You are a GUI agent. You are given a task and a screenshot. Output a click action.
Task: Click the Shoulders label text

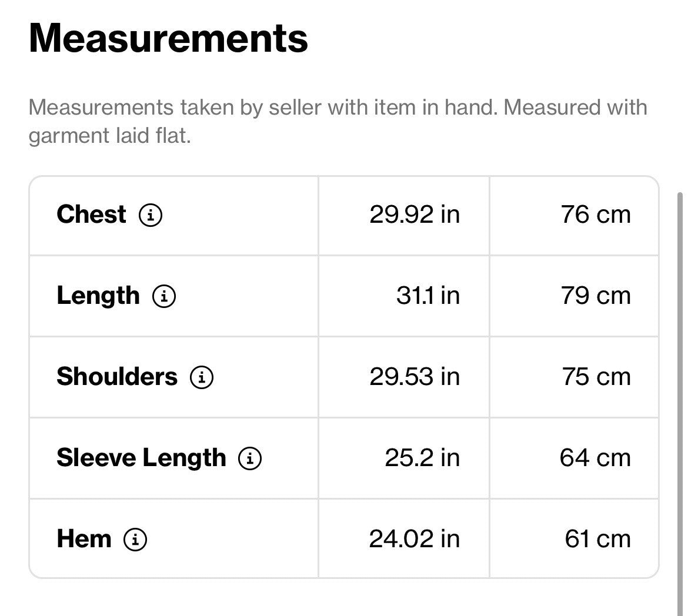pos(117,377)
